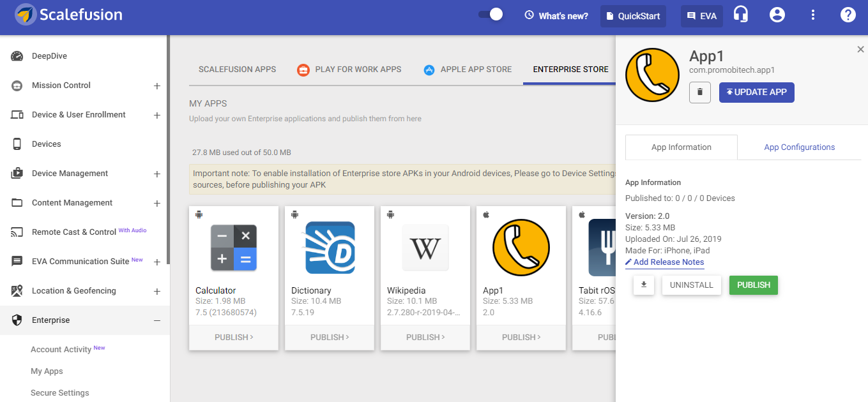
Task: Download App1 with the download icon
Action: (644, 285)
